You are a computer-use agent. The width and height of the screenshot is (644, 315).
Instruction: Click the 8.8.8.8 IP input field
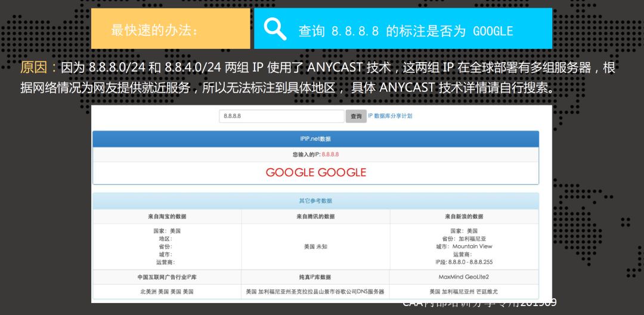[281, 116]
